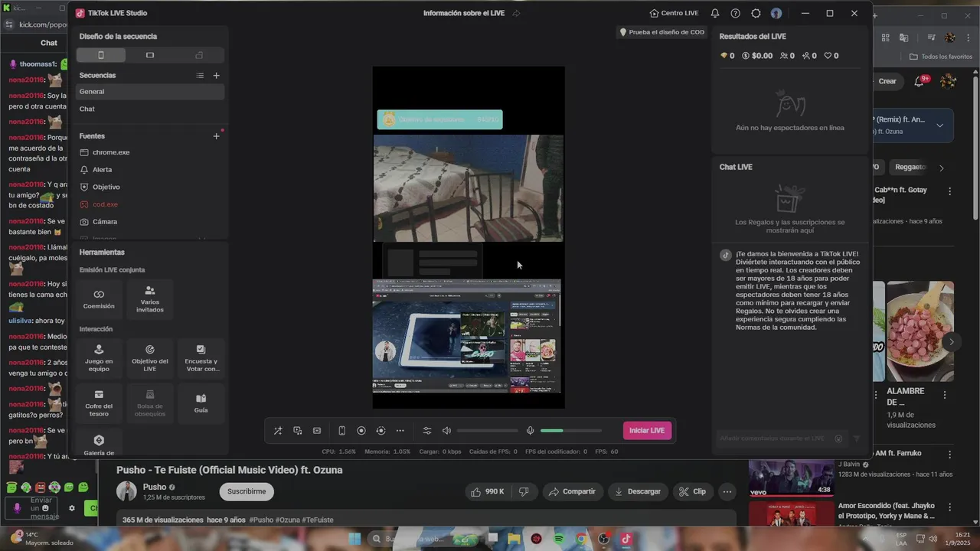
Task: Open the Varios invitados tool
Action: point(150,299)
